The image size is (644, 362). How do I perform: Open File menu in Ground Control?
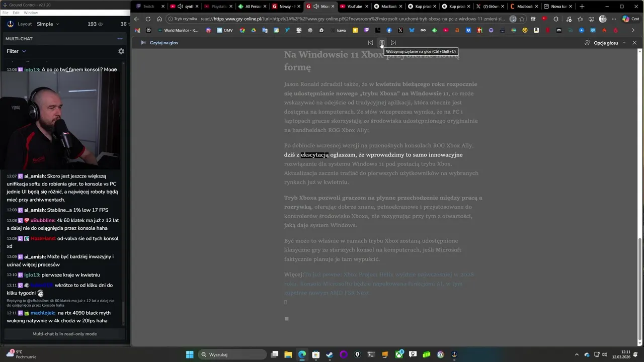point(6,13)
